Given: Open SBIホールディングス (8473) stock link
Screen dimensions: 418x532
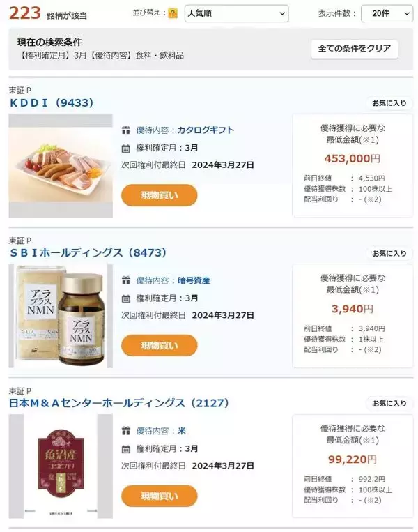Looking at the screenshot, I should pyautogui.click(x=88, y=252).
